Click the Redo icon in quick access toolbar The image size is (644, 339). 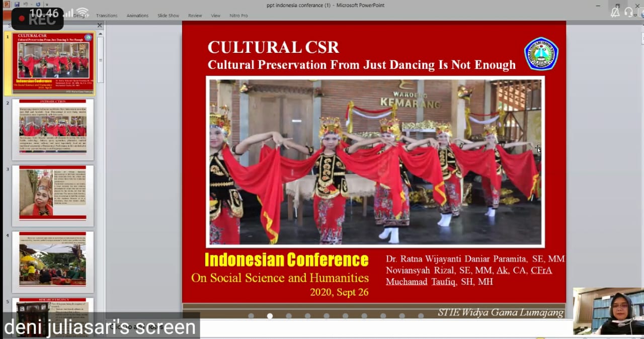[38, 5]
